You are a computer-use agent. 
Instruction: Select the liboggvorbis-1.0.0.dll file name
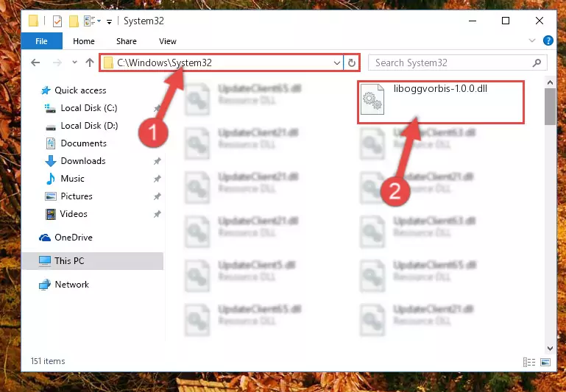(x=440, y=89)
